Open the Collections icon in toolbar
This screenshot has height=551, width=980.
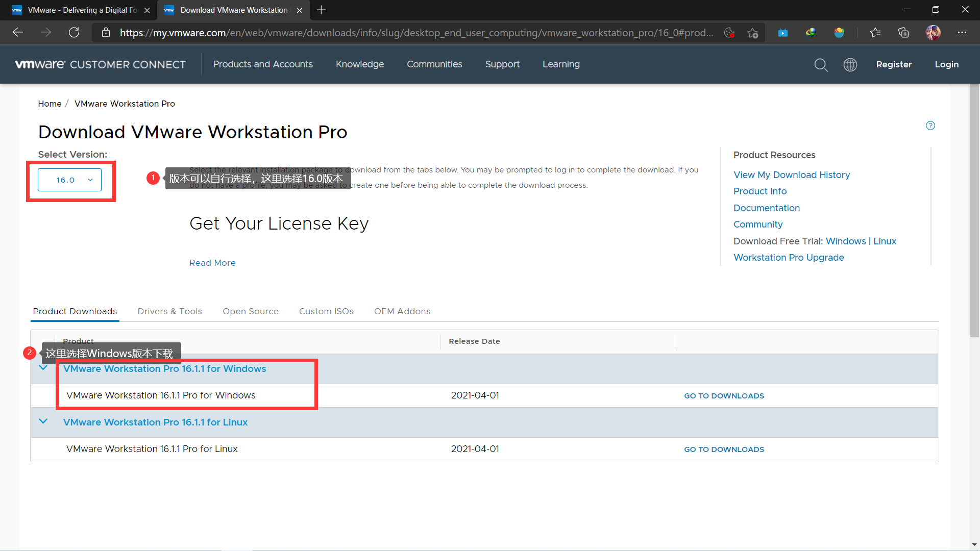(x=903, y=33)
